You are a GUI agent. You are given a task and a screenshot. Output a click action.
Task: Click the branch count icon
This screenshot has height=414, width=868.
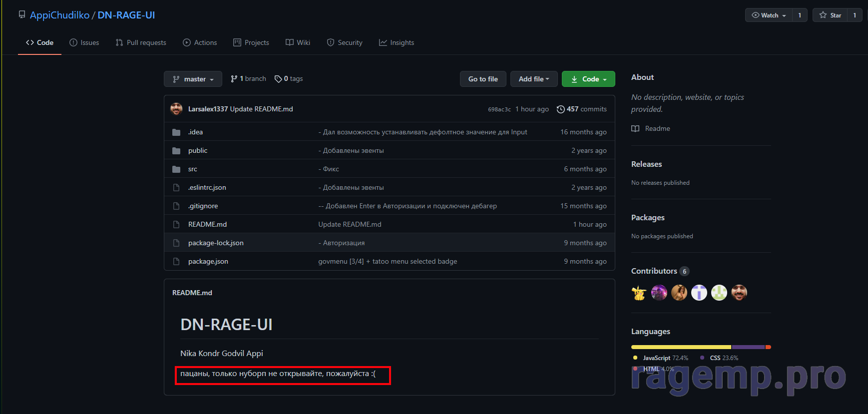(234, 79)
